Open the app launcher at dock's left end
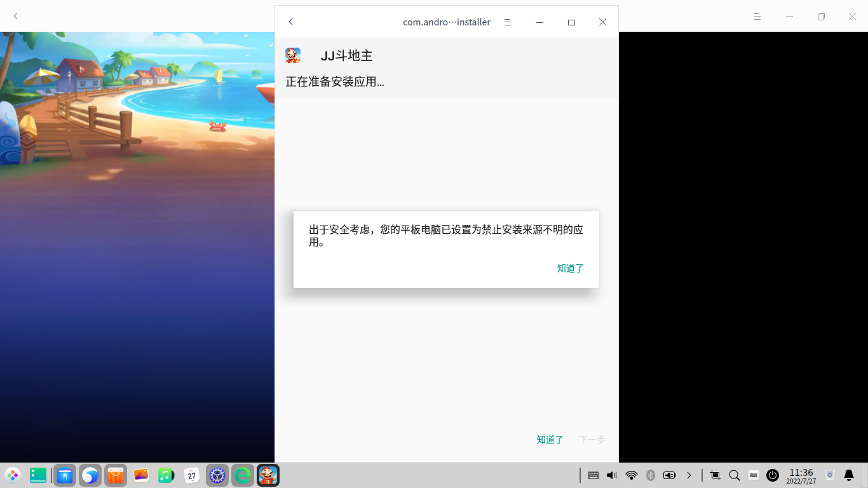This screenshot has height=488, width=868. pyautogui.click(x=13, y=475)
